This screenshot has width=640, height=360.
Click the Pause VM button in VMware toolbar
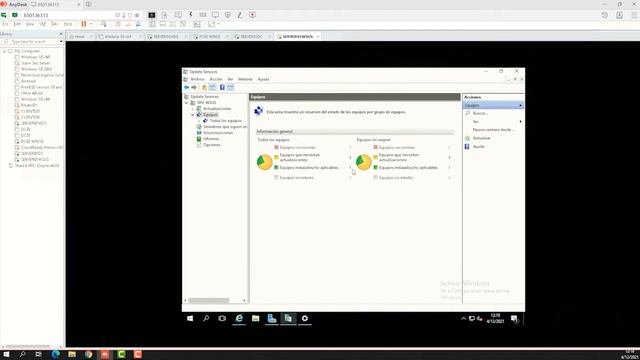point(84,24)
